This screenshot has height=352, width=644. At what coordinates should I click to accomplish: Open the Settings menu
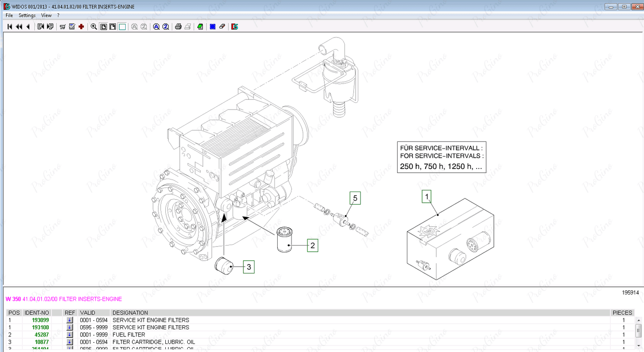[27, 15]
